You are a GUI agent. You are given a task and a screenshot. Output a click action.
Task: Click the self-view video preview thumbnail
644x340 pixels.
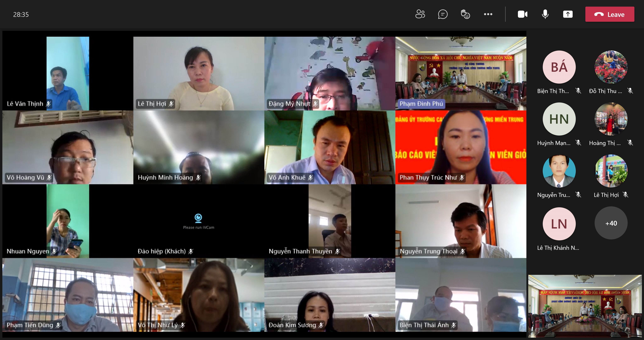585,306
